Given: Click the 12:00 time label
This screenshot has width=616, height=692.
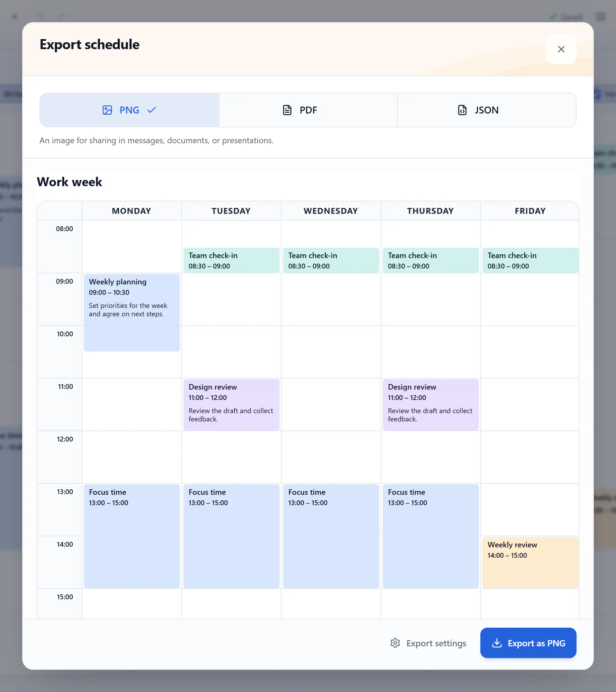Looking at the screenshot, I should pos(65,439).
